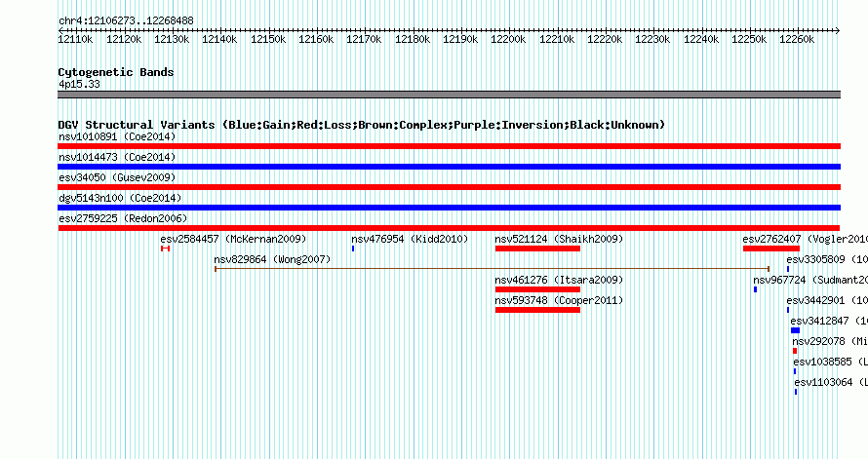This screenshot has width=868, height=459.
Task: Open the nsv476954 (Kidd2010) label
Action: tap(410, 239)
